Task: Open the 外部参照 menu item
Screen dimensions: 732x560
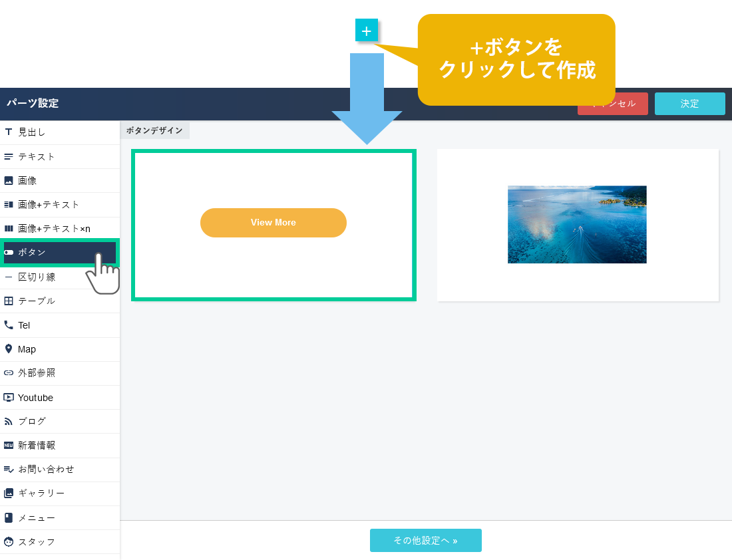Action: point(37,373)
